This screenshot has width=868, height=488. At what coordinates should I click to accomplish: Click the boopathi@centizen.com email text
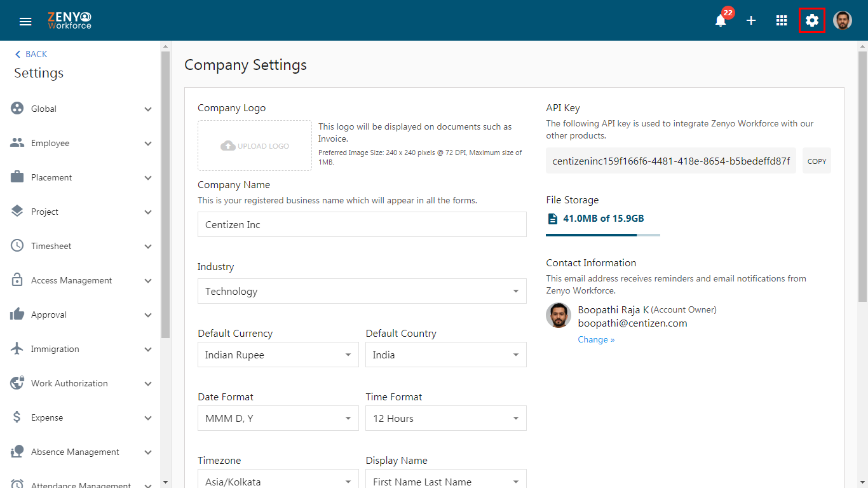coord(632,323)
